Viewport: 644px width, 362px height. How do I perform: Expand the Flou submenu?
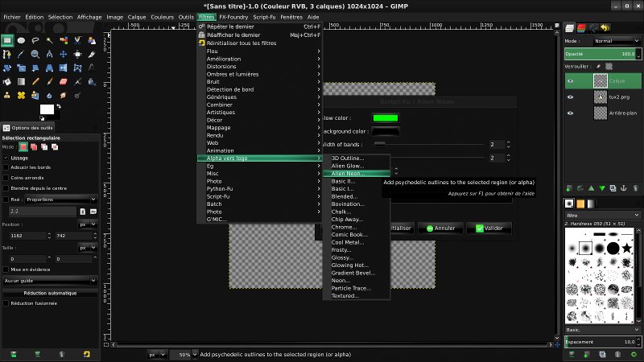click(x=259, y=51)
